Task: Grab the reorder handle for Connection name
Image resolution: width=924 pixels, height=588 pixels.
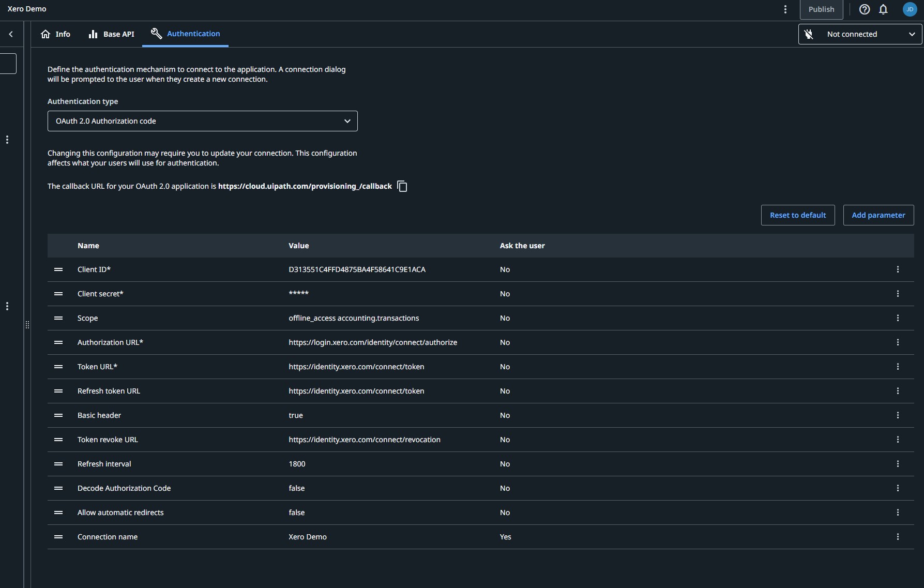Action: [58, 537]
